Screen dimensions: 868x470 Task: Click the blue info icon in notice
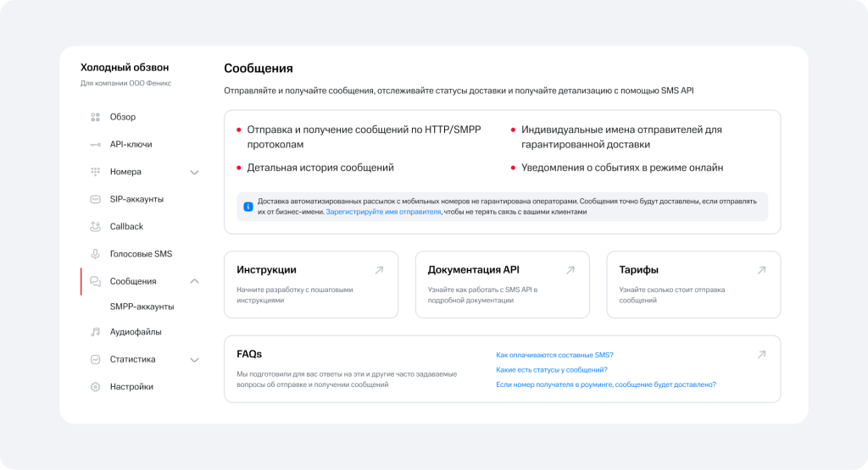tap(248, 207)
